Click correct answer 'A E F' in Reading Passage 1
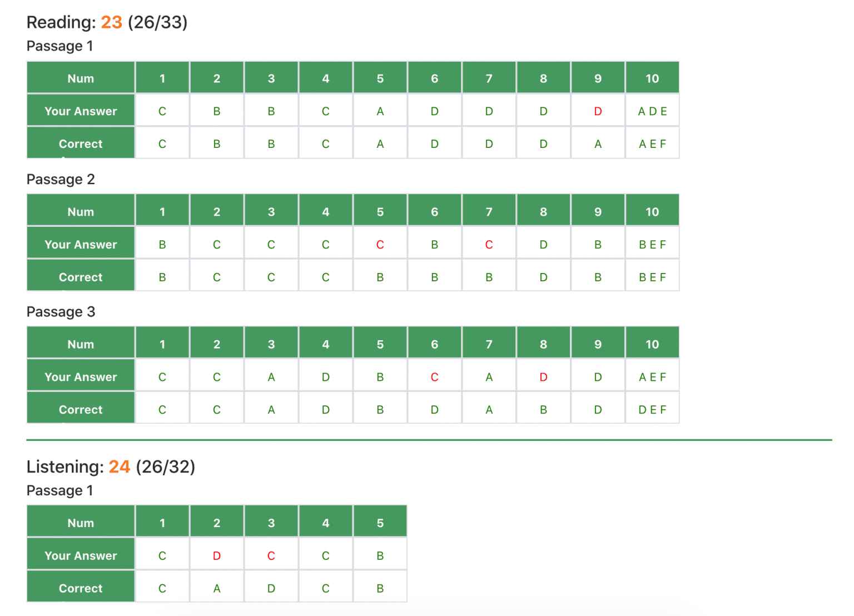This screenshot has width=854, height=616. (652, 144)
